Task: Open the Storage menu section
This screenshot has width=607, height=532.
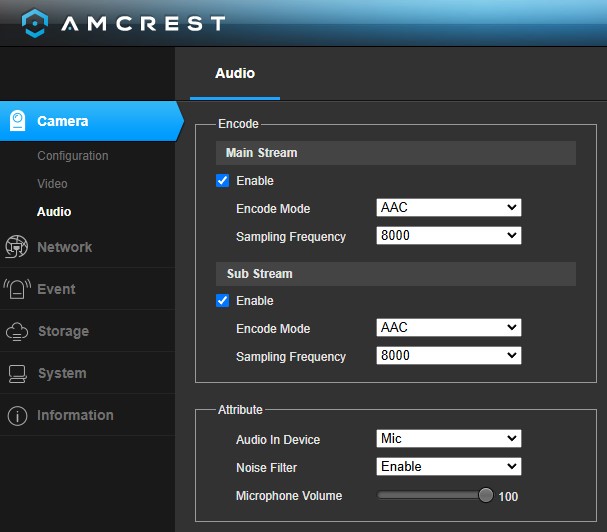Action: pos(87,331)
